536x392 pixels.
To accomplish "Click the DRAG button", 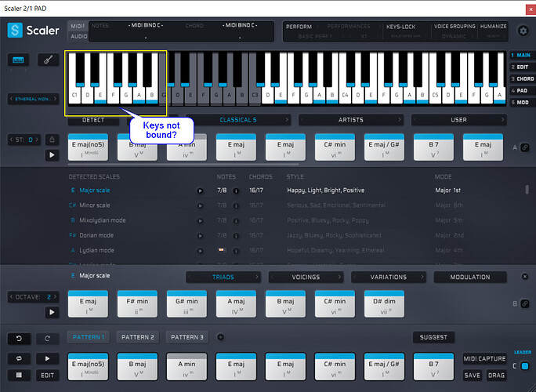I will (x=496, y=376).
